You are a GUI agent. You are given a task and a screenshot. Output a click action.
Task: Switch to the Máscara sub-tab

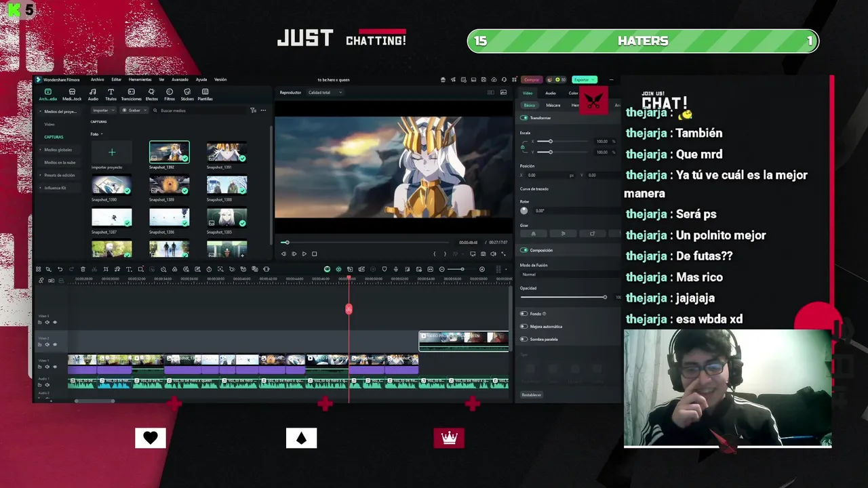click(553, 105)
